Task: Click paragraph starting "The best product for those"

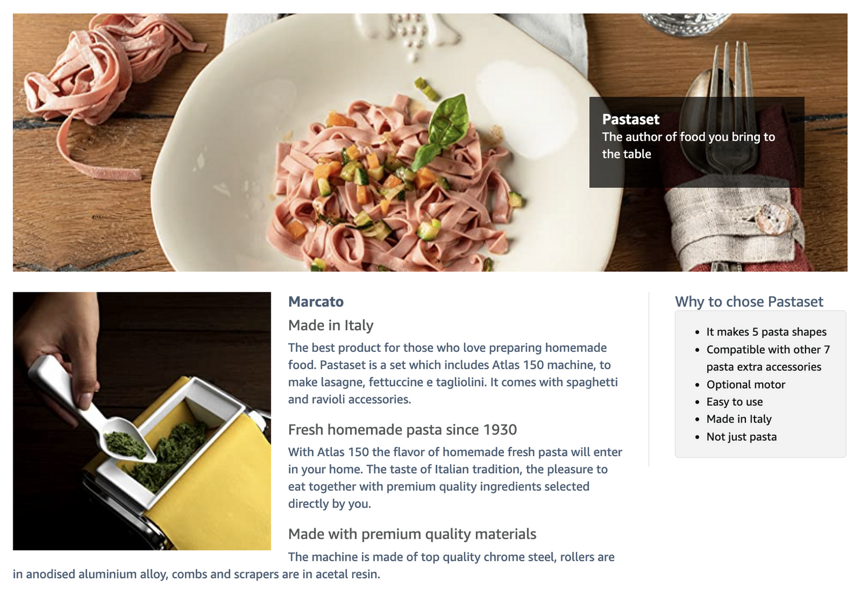Action: point(453,373)
